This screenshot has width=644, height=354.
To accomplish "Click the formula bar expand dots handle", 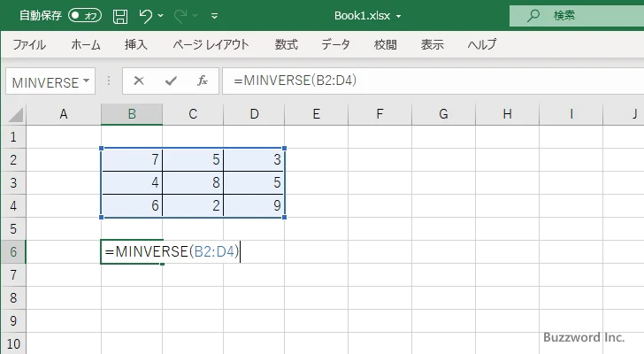I will pyautogui.click(x=109, y=81).
